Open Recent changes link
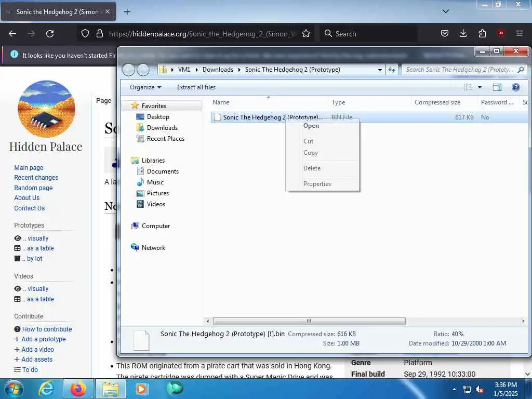Screen dimensions: 532x399 [x=36, y=178]
